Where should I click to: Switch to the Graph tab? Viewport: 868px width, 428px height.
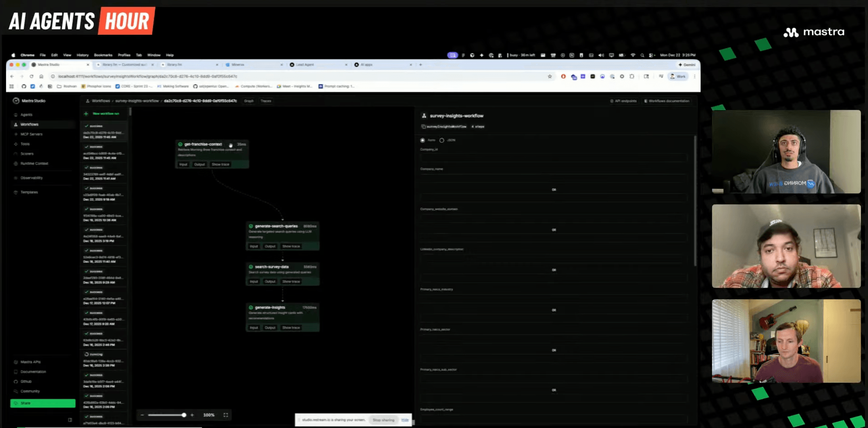tap(249, 101)
